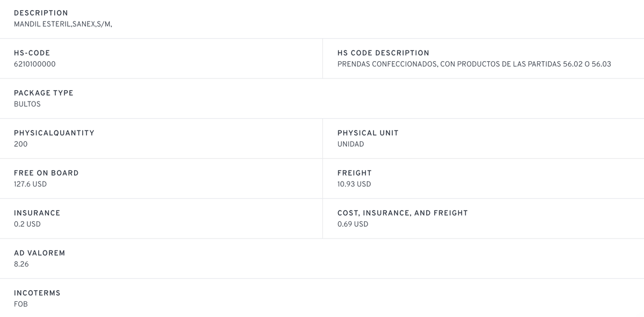Select the AD VALOREM value 8.26

21,264
